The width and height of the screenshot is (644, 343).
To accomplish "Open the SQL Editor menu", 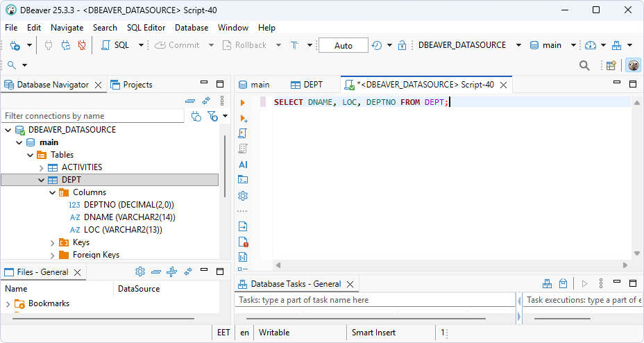I will click(x=146, y=28).
